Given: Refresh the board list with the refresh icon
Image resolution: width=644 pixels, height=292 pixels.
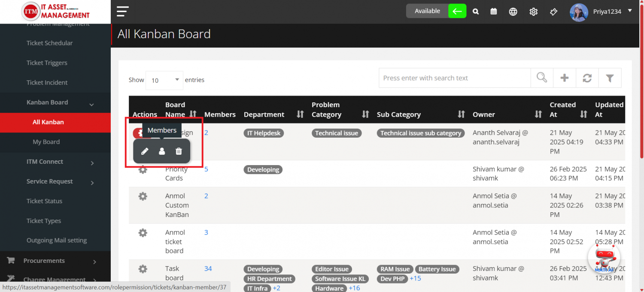Looking at the screenshot, I should pos(587,78).
